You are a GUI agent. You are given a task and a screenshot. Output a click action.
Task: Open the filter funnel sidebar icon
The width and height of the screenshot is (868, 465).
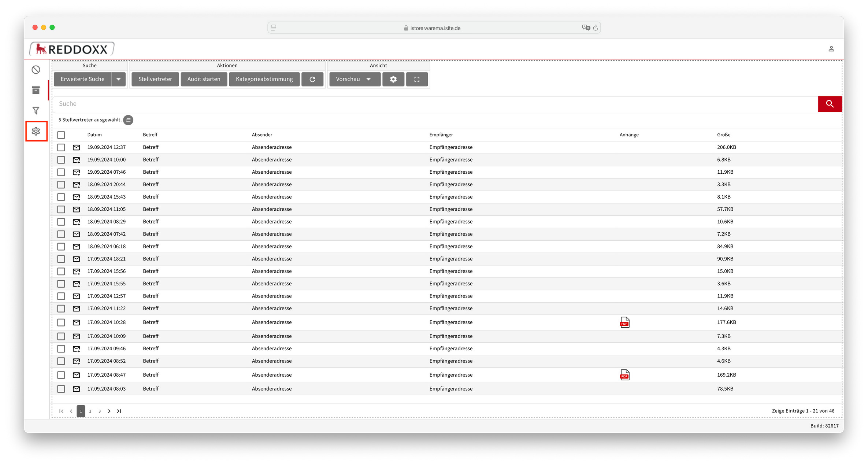click(36, 111)
